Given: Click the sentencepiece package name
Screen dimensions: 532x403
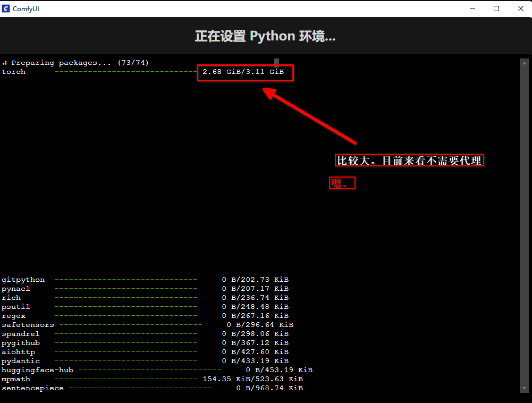Looking at the screenshot, I should pos(32,388).
